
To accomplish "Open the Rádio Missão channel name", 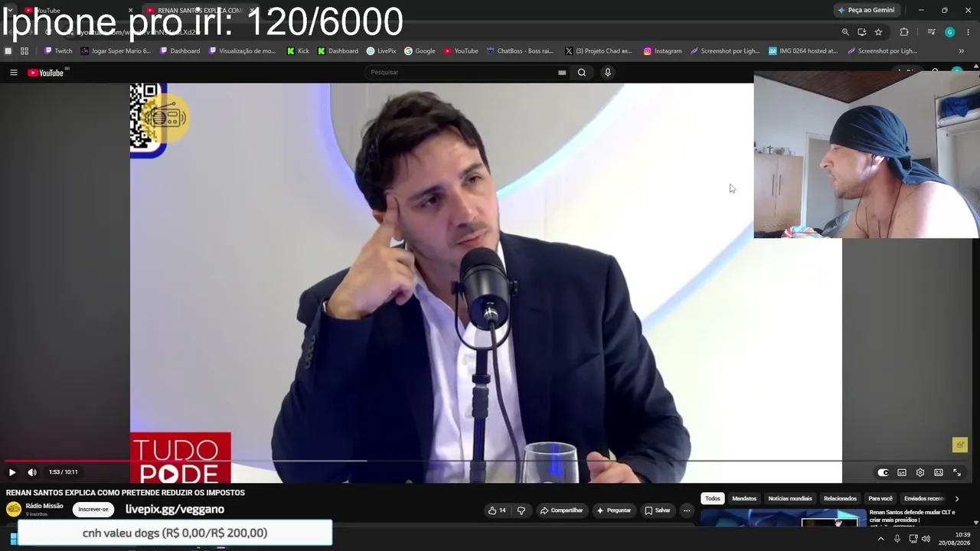I will point(44,506).
